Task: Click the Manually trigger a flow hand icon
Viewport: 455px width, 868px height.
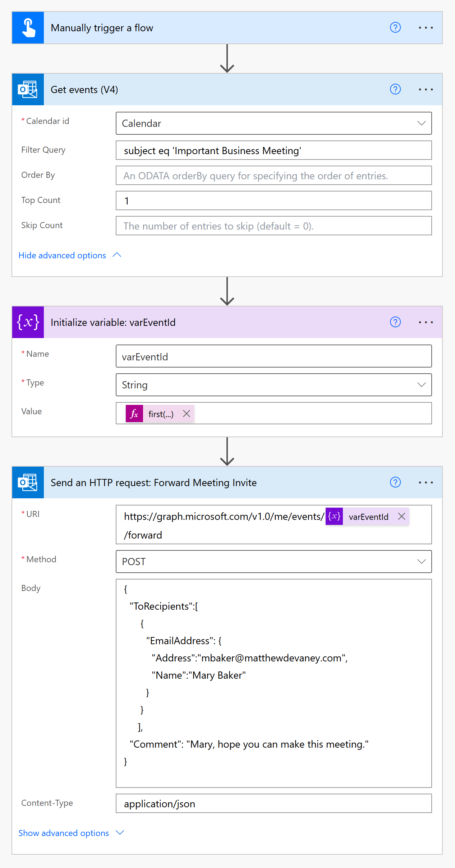Action: coord(28,28)
